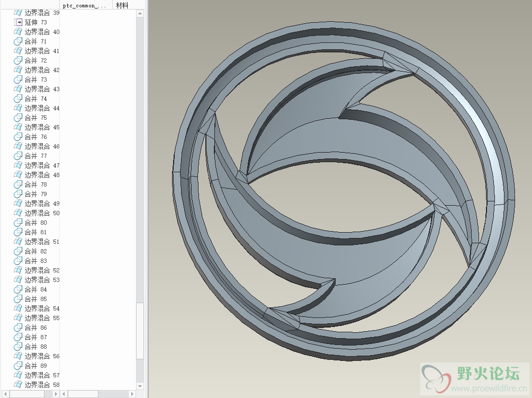Select the 边界混合 53 feature label

[42, 280]
